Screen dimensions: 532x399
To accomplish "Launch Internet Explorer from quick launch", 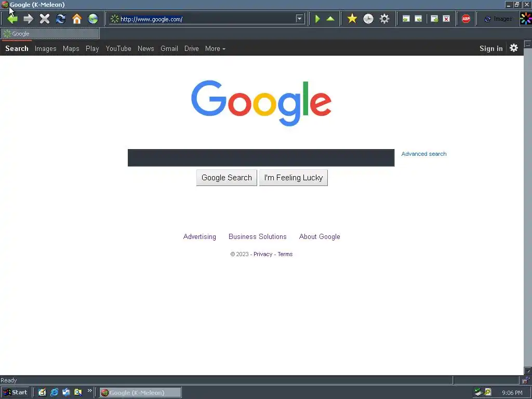I will pos(54,393).
